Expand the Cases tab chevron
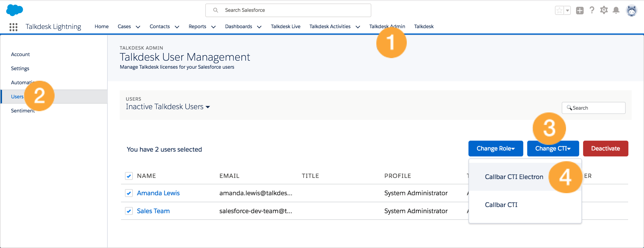Image resolution: width=644 pixels, height=248 pixels. point(138,27)
